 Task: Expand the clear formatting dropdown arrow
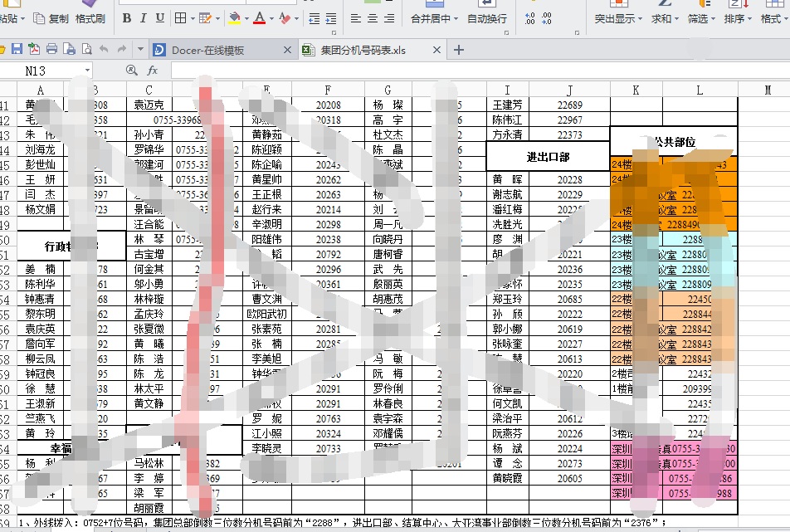[296, 19]
